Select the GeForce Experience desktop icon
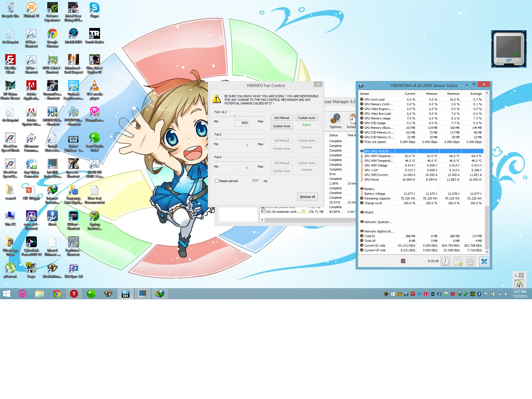 (x=52, y=12)
